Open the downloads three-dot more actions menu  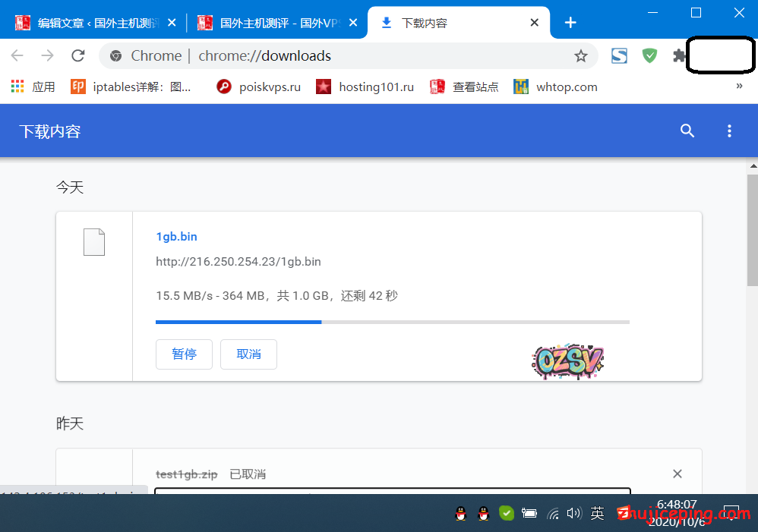point(729,131)
